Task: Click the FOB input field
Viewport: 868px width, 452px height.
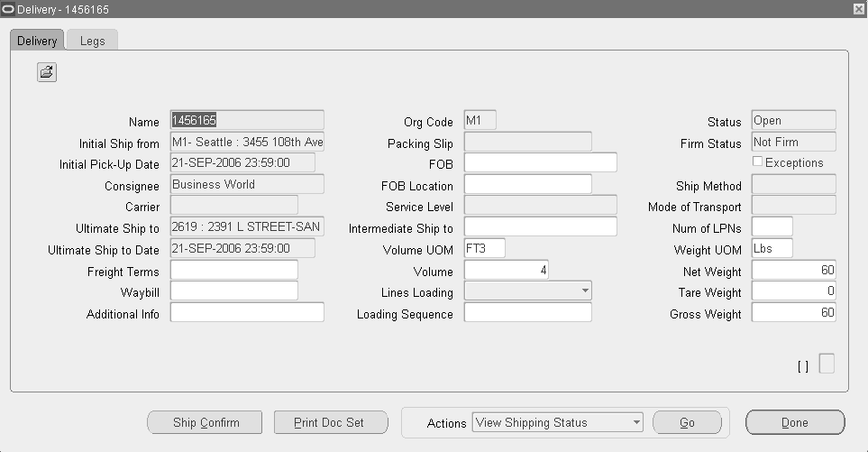Action: coord(540,163)
